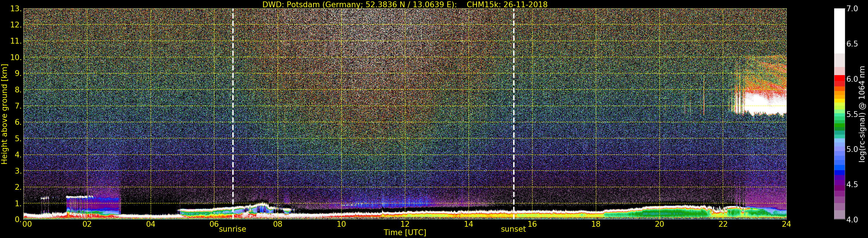Viewport: 868px width, 238px height.
Task: Click the '11.' height axis tick label
Action: click(x=16, y=41)
